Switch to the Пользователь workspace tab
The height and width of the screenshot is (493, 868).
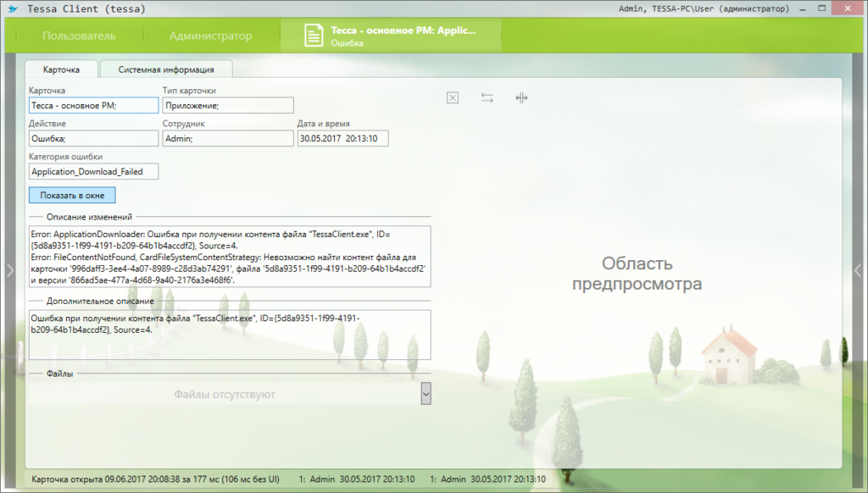79,36
